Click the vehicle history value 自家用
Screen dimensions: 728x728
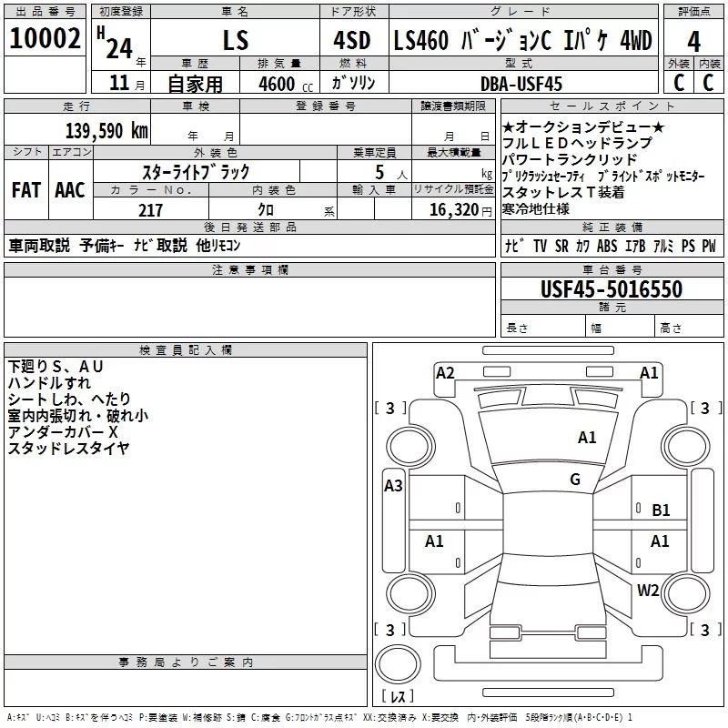tap(195, 84)
